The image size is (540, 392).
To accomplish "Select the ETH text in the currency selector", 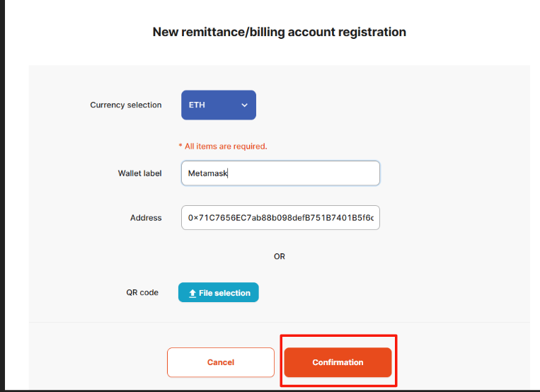I will (197, 105).
